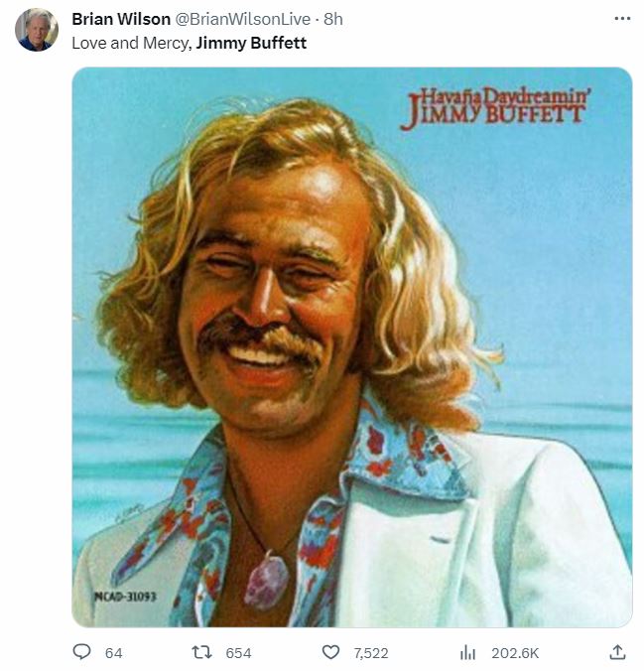This screenshot has width=644, height=671.
Task: Click the 202.6K views count
Action: click(515, 653)
